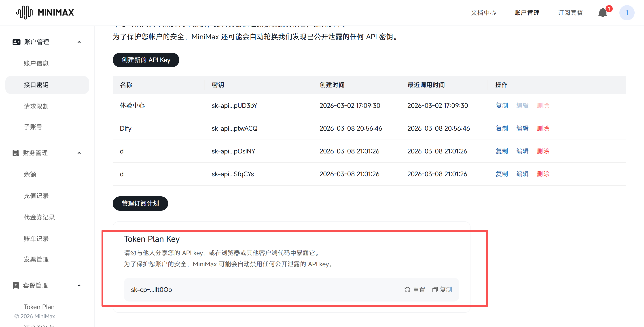
Task: Collapse the 账户管理 sidebar section
Action: (x=79, y=42)
